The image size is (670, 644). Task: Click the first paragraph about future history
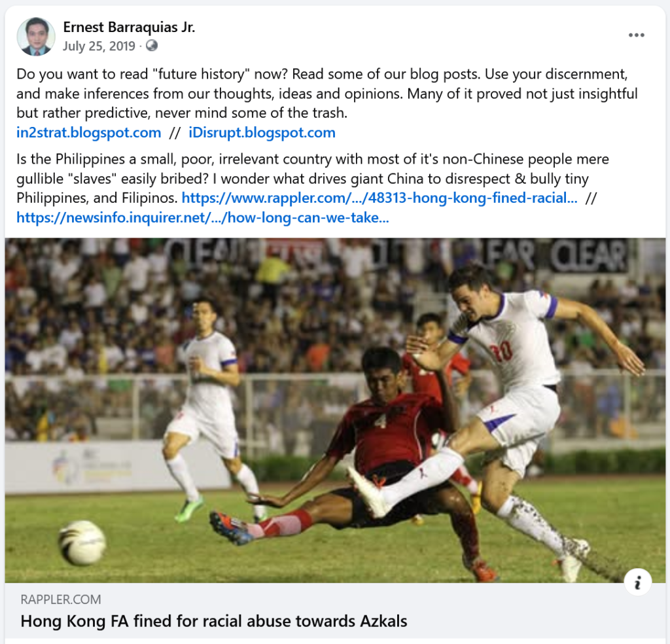coord(327,93)
